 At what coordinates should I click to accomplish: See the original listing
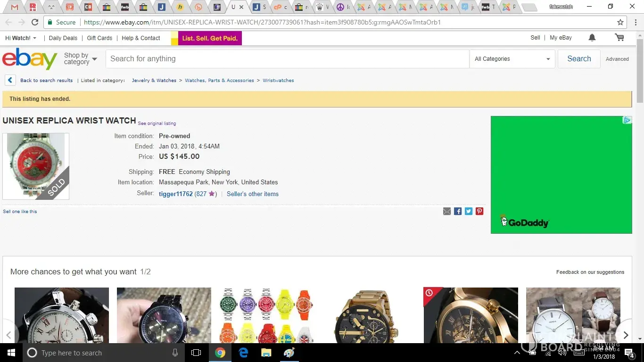157,123
